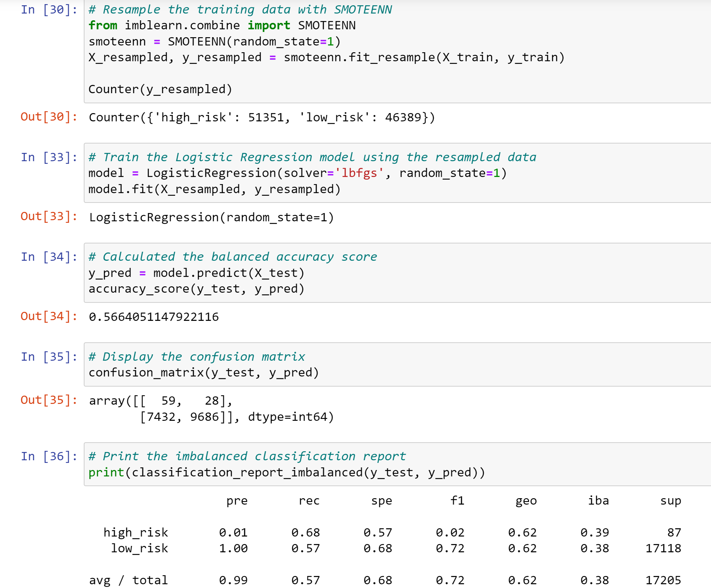Click the high_risk row label
The width and height of the screenshot is (711, 588).
[136, 533]
